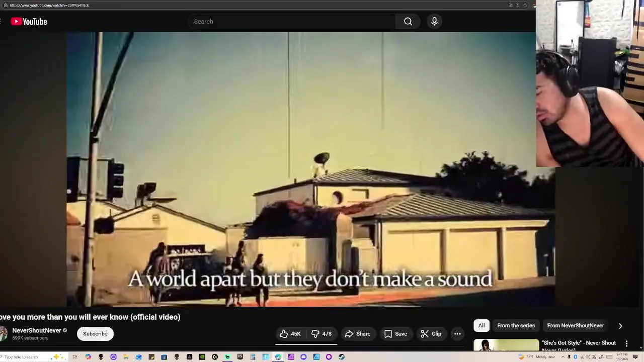Open the She's Got Style video title
The height and width of the screenshot is (362, 644).
coord(579,345)
